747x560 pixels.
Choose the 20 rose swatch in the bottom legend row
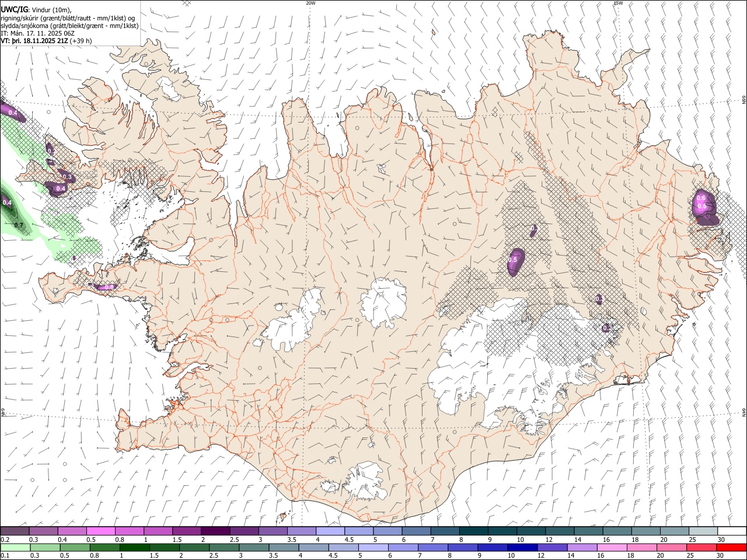click(x=671, y=547)
